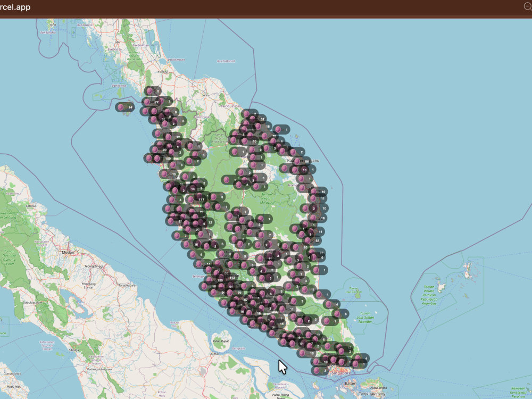Screen dimensions: 532x399
Task: Open the cluster marker labeled 117
Action: pos(197,199)
